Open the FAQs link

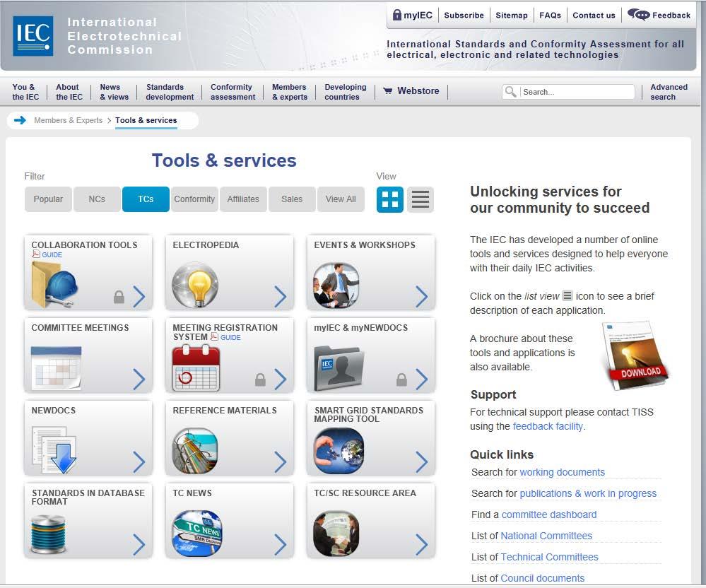[551, 16]
